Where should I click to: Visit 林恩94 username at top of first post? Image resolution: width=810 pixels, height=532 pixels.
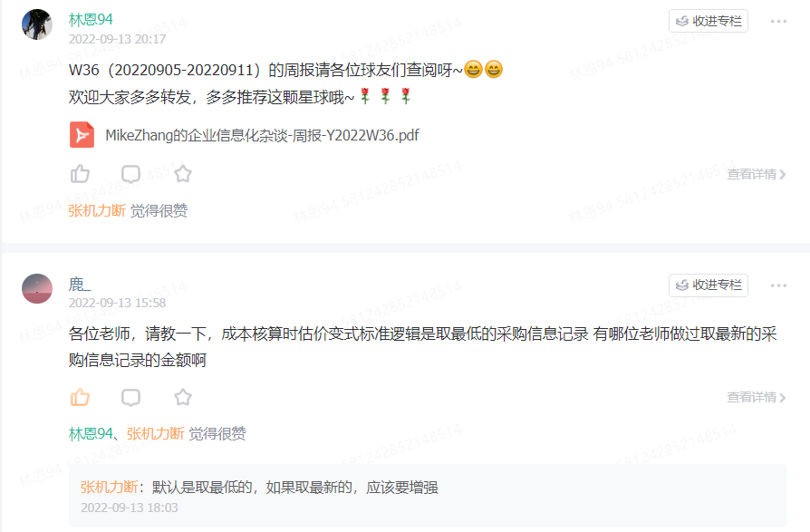tap(91, 20)
